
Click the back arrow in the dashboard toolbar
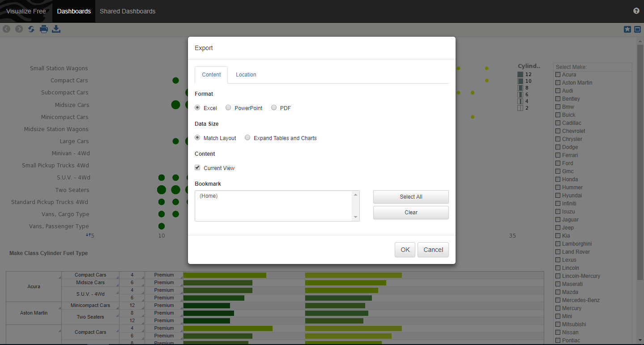6,29
